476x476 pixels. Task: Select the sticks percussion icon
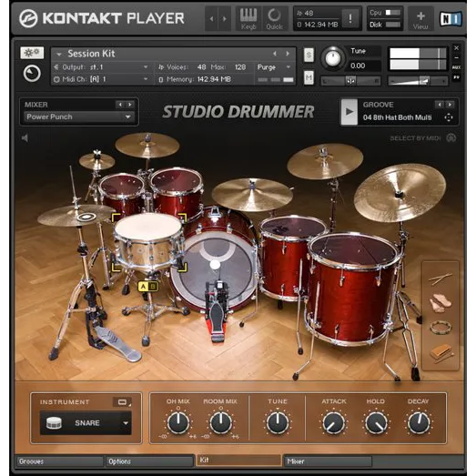tap(441, 279)
